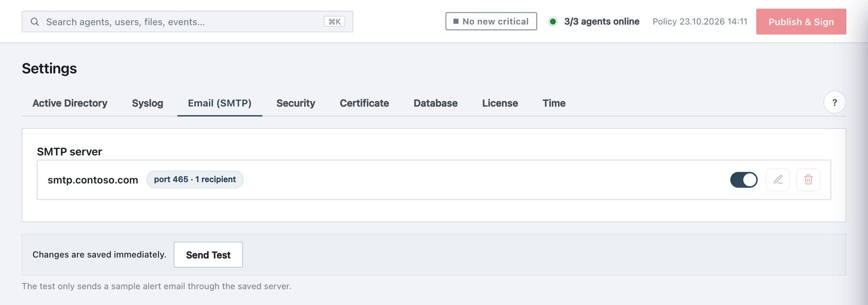Click the Changes are saved immediately text

[x=99, y=254]
